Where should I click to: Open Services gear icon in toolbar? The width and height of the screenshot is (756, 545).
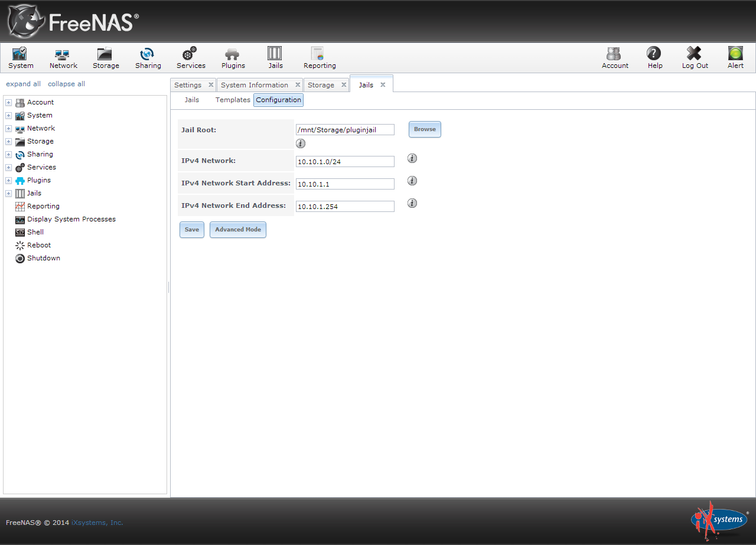pos(190,54)
